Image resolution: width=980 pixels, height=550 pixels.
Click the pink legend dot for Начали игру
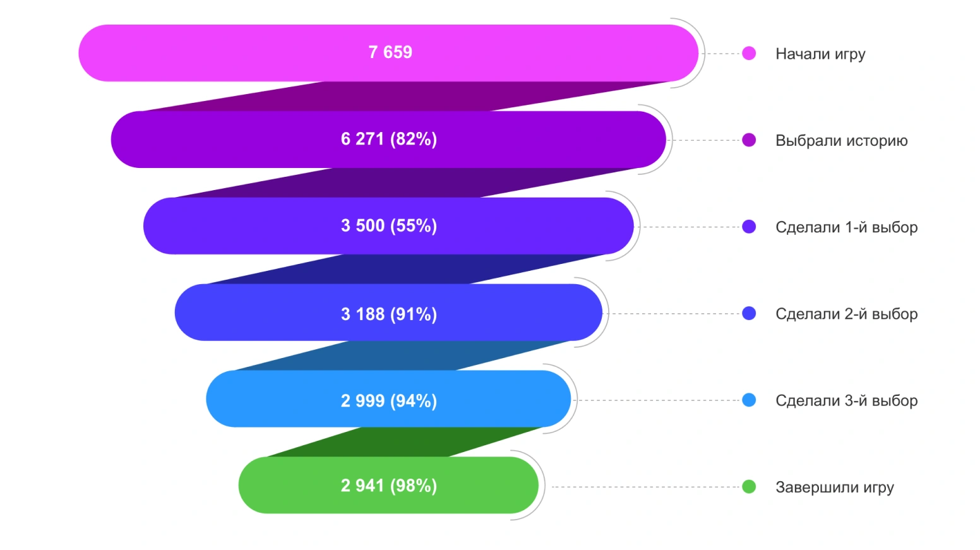click(x=749, y=54)
